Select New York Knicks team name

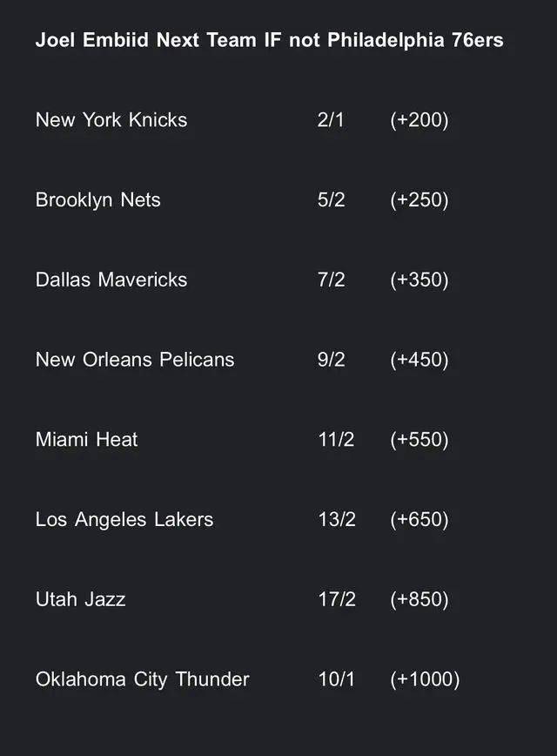pyautogui.click(x=111, y=120)
